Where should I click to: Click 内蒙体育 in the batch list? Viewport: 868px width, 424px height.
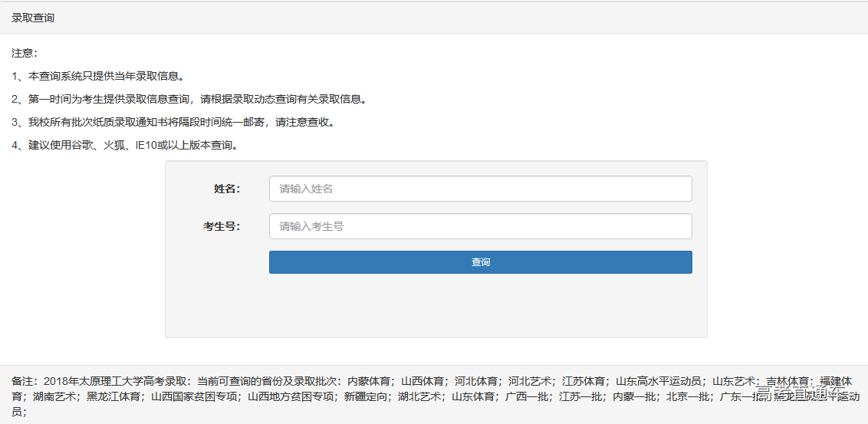[369, 381]
